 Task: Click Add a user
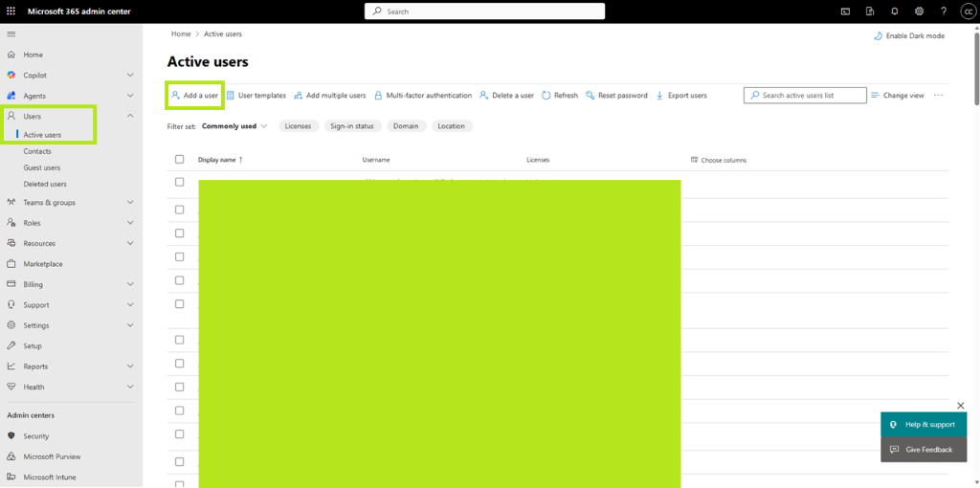point(194,96)
